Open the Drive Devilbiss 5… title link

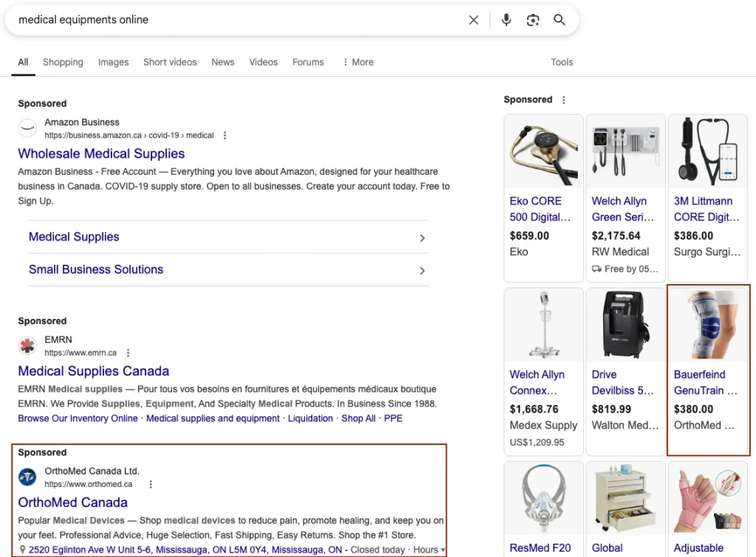coord(623,383)
